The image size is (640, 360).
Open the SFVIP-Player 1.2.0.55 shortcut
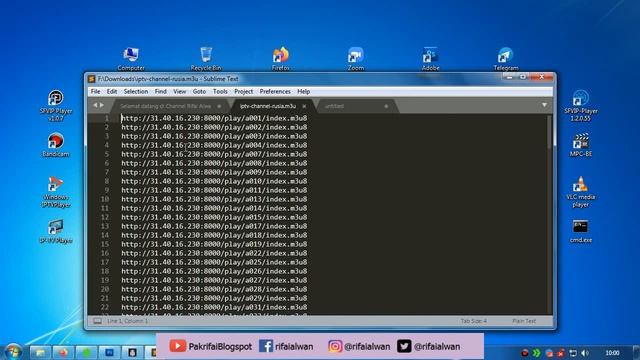[580, 106]
